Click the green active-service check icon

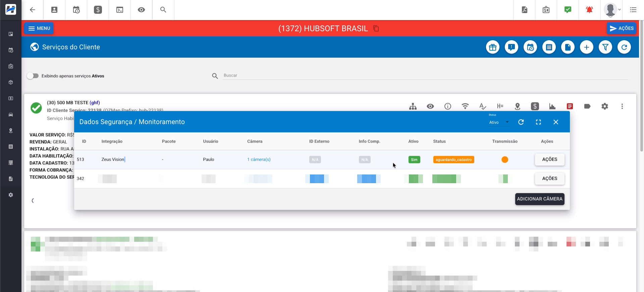point(36,108)
